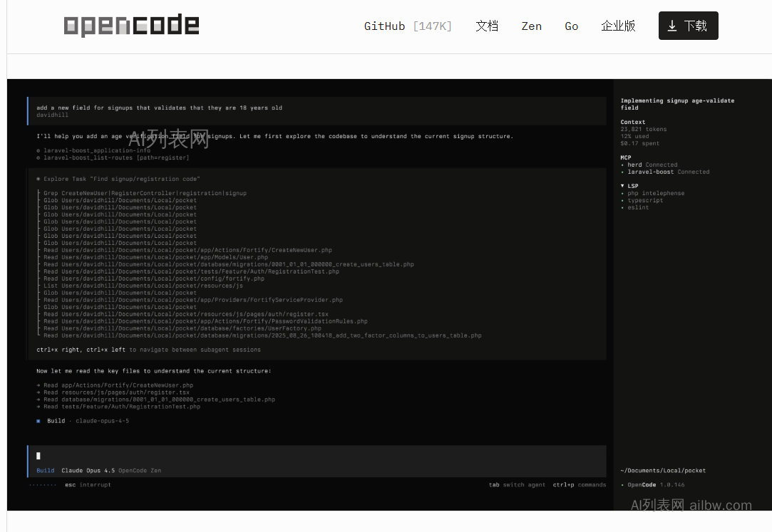Open the GitHub [147K] link

tap(408, 26)
